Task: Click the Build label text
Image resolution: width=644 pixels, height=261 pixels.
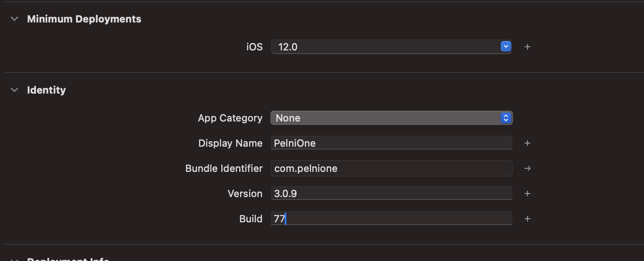Action: pyautogui.click(x=250, y=219)
